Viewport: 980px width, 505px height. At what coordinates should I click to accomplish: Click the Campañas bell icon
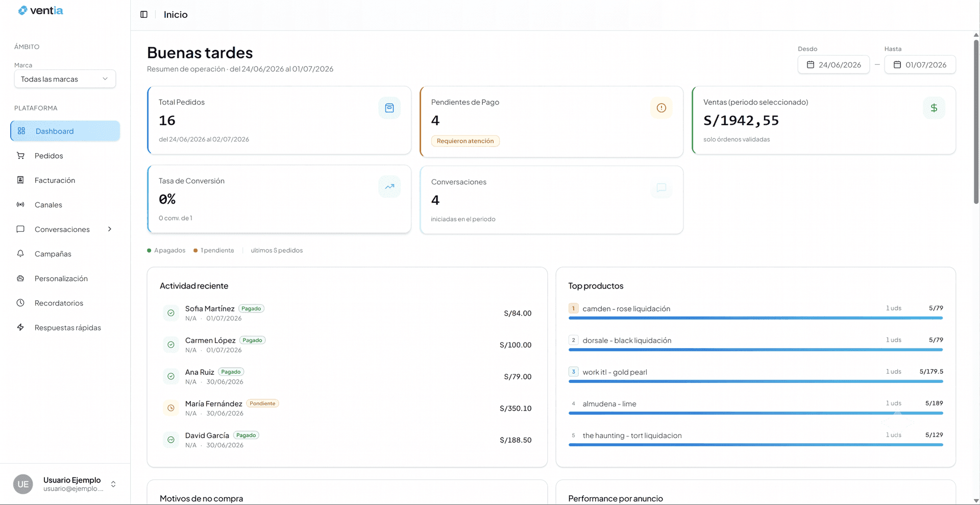click(x=20, y=254)
